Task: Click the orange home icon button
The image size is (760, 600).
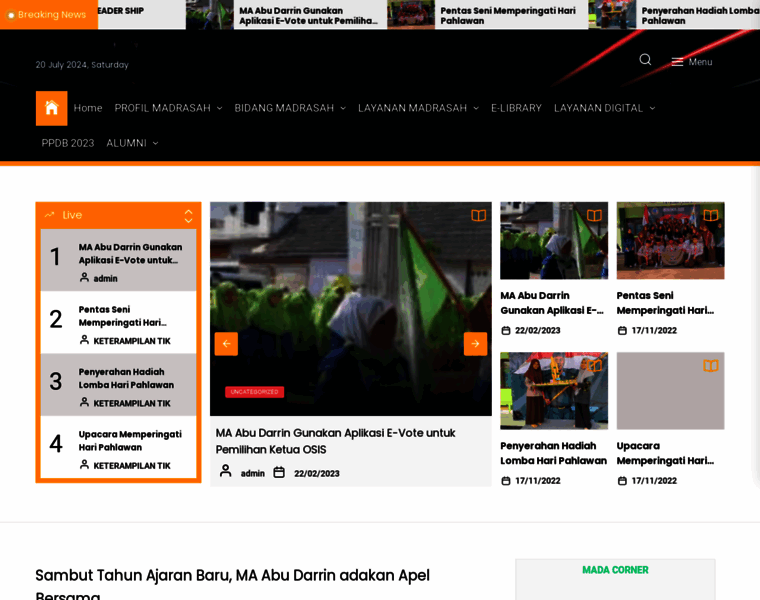Action: (52, 108)
